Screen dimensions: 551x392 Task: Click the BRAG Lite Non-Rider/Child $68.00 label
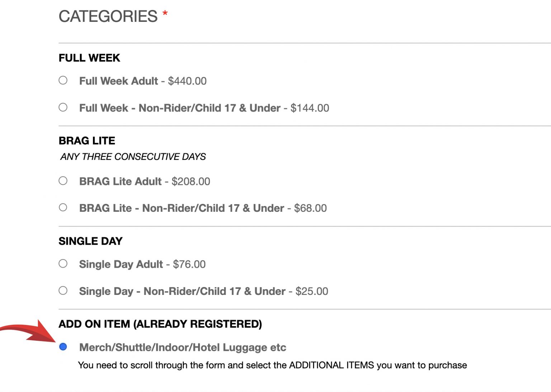coord(203,208)
